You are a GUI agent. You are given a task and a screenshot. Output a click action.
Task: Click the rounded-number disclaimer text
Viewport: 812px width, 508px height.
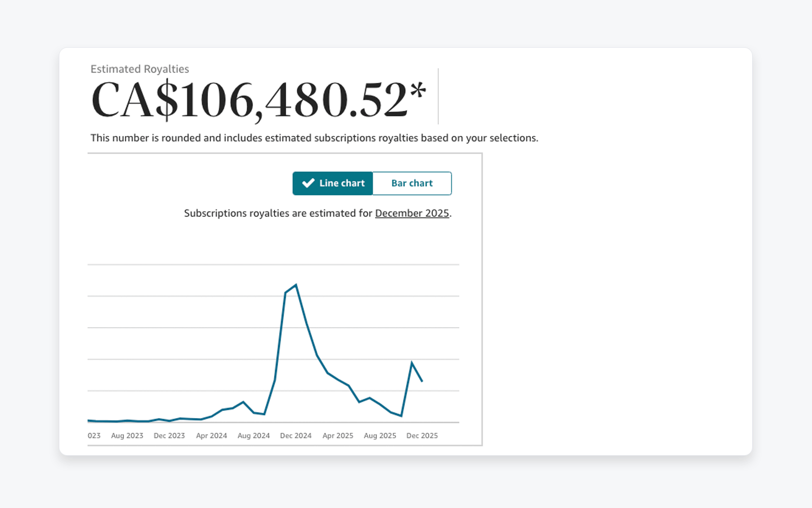[x=315, y=138]
